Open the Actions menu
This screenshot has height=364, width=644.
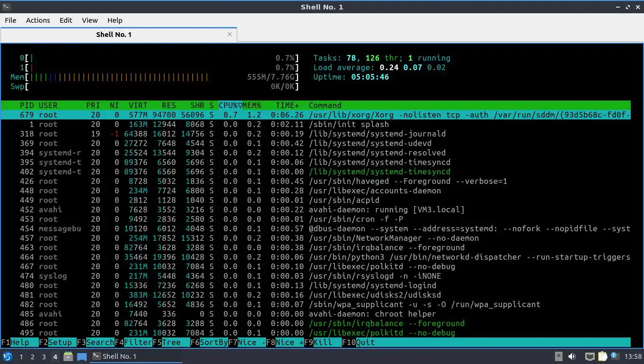tap(38, 20)
